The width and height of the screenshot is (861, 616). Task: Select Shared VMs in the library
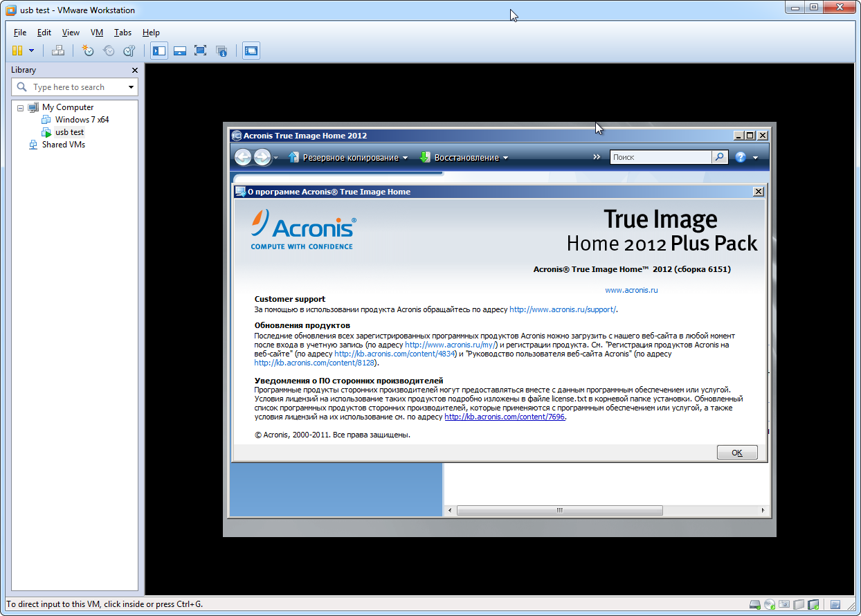coord(63,145)
